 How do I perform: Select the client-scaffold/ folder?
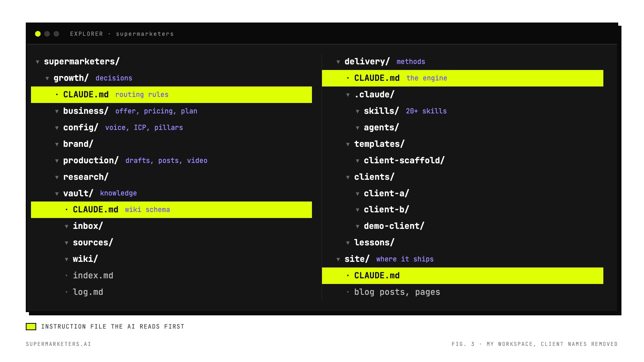pos(404,160)
